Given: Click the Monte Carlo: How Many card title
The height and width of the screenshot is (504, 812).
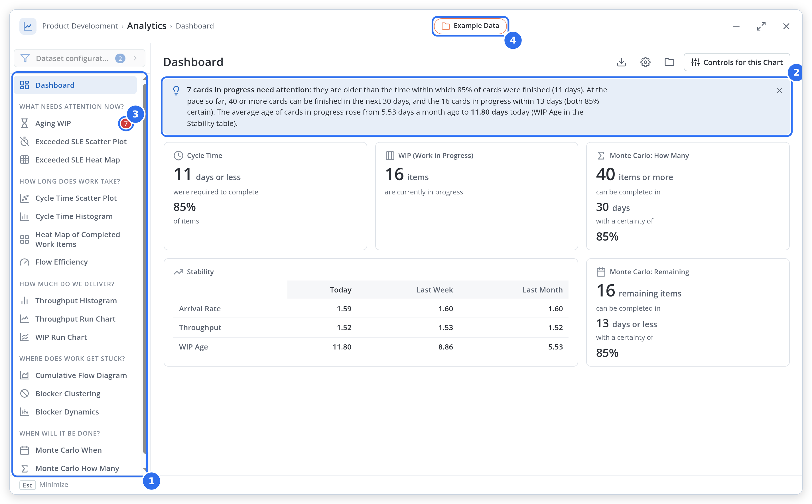Looking at the screenshot, I should [x=649, y=156].
